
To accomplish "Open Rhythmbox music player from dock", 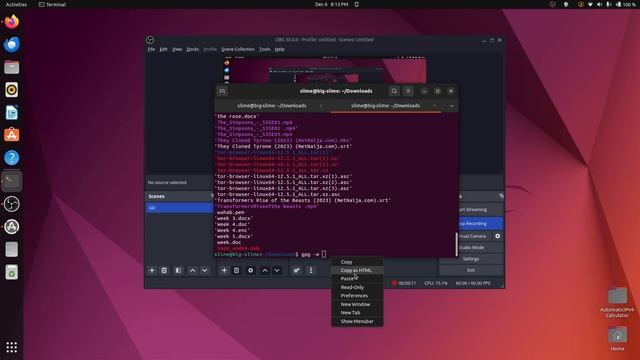I will [11, 90].
